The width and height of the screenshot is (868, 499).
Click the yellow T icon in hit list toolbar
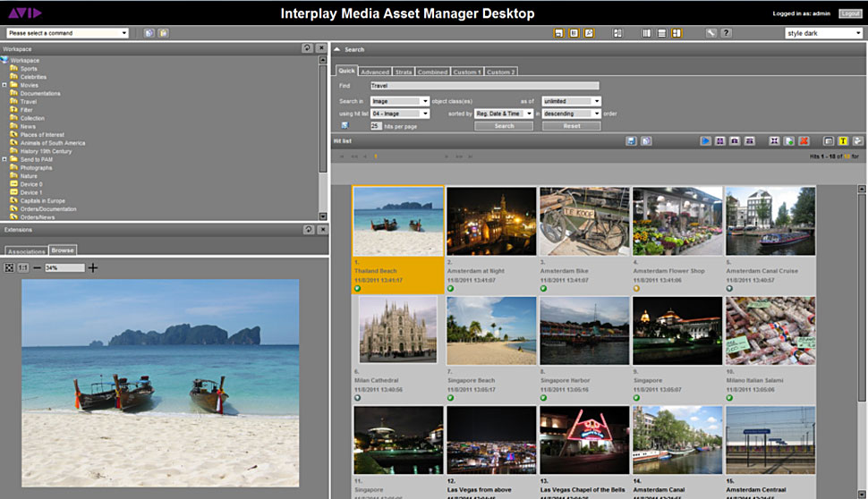tap(842, 141)
